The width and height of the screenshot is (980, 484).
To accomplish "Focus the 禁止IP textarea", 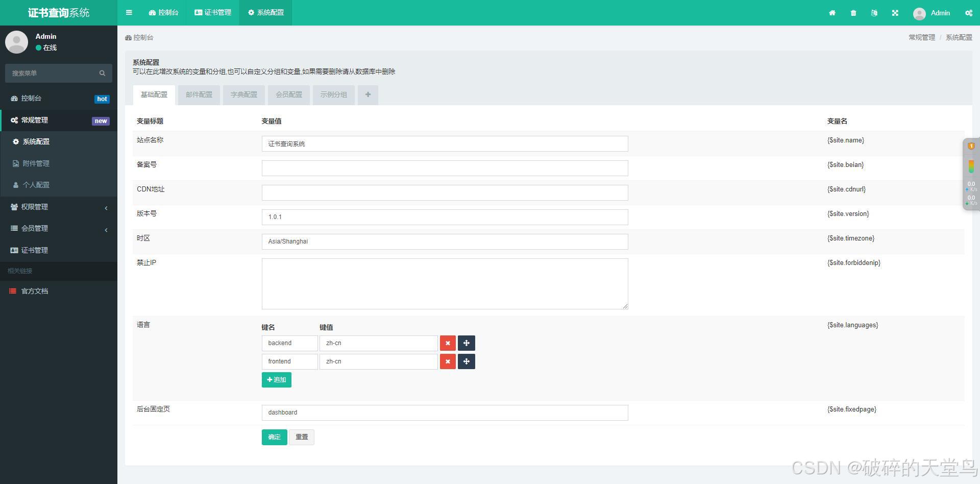I will (445, 284).
